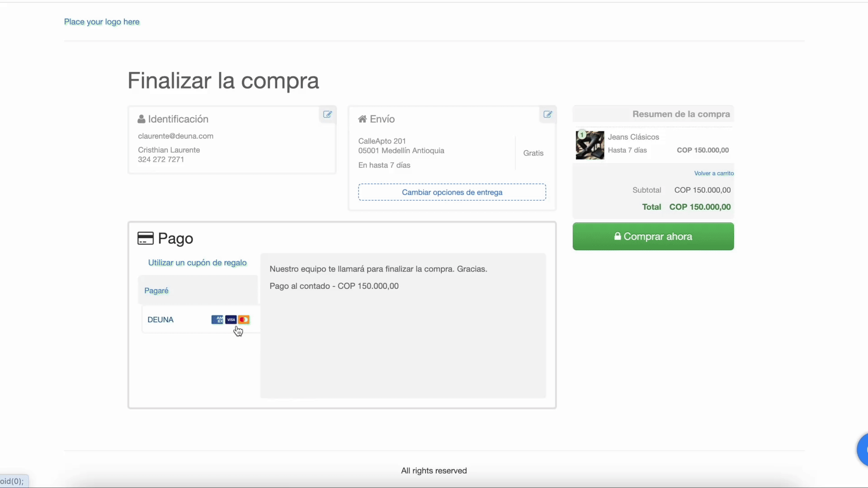The height and width of the screenshot is (488, 868).
Task: Click the Visa card icon
Action: (x=231, y=320)
